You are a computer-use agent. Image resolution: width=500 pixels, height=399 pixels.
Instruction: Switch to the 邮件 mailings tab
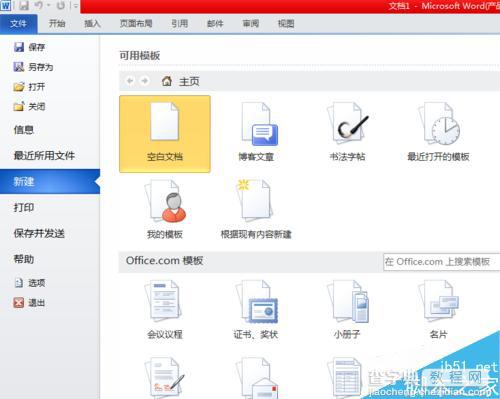[215, 24]
